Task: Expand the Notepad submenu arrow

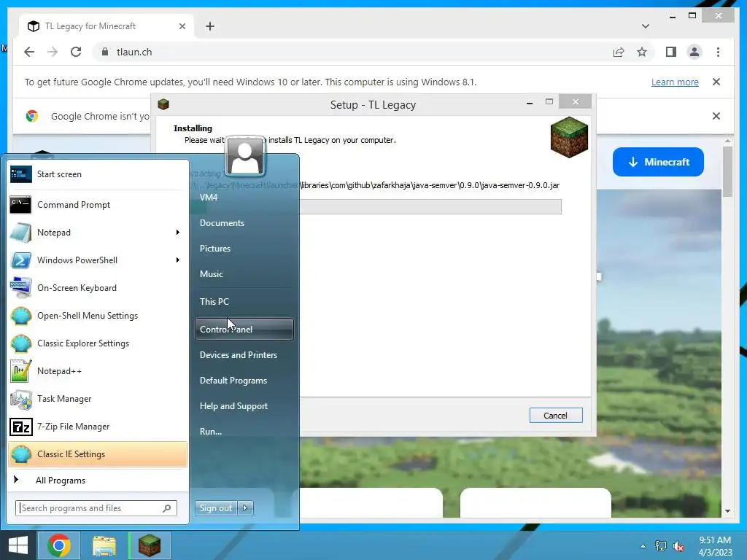Action: (178, 233)
